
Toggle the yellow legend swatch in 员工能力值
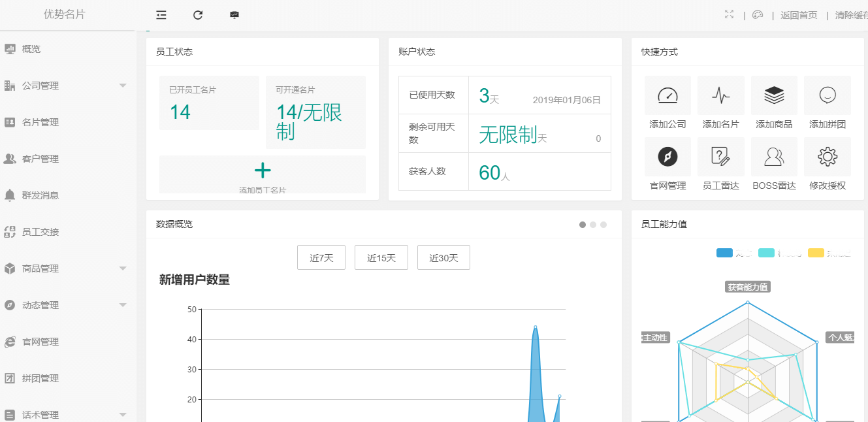click(816, 253)
